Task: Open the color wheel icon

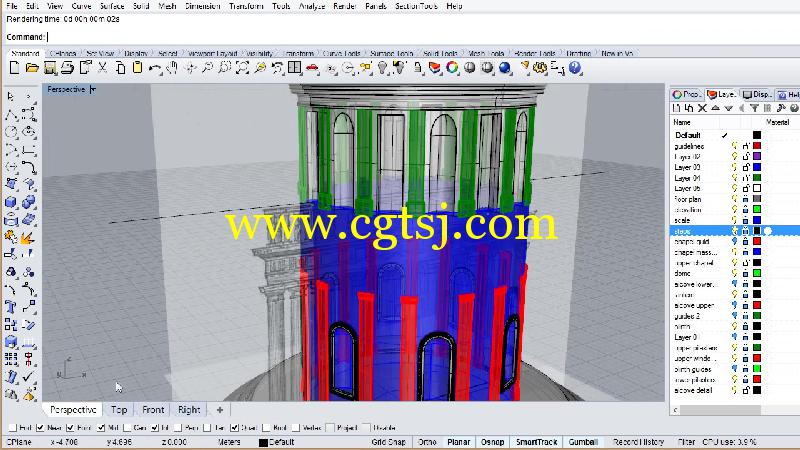Action: point(452,68)
